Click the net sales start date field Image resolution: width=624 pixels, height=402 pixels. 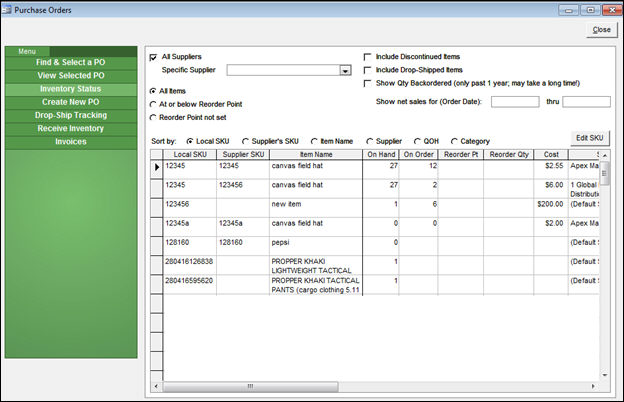pos(515,102)
